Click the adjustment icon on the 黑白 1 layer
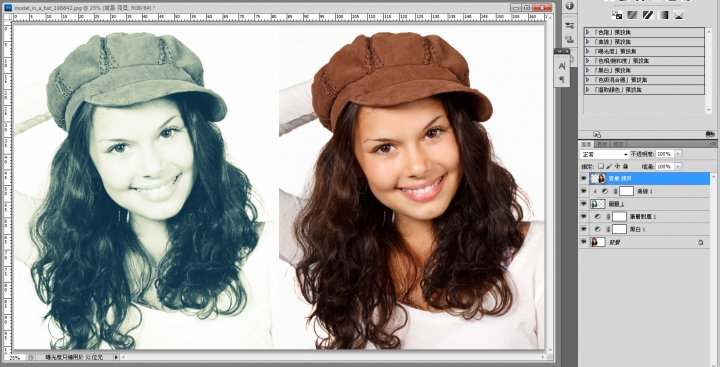The height and width of the screenshot is (367, 720). click(597, 229)
